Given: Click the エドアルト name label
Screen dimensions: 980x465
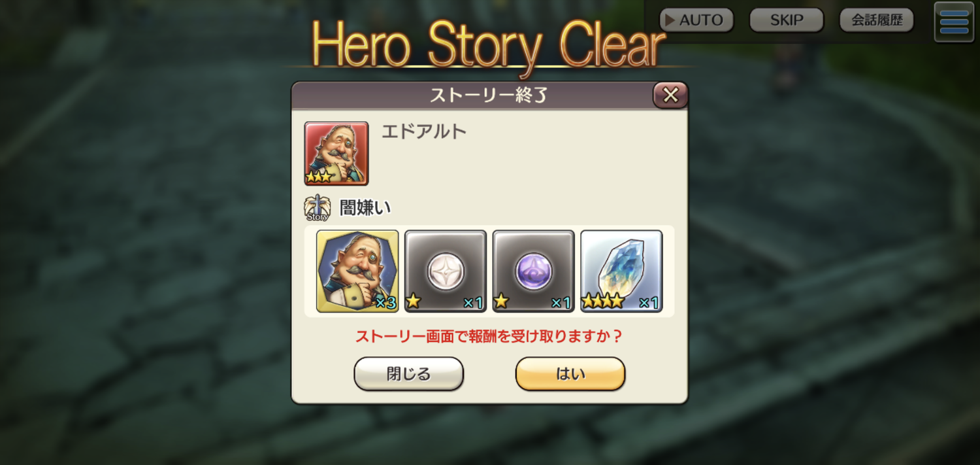Looking at the screenshot, I should (x=424, y=131).
